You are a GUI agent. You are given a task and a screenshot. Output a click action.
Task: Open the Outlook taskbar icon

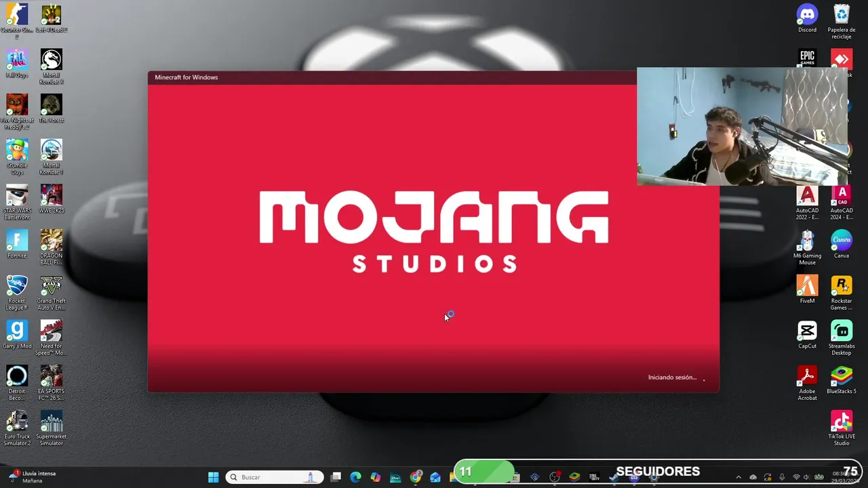(435, 477)
